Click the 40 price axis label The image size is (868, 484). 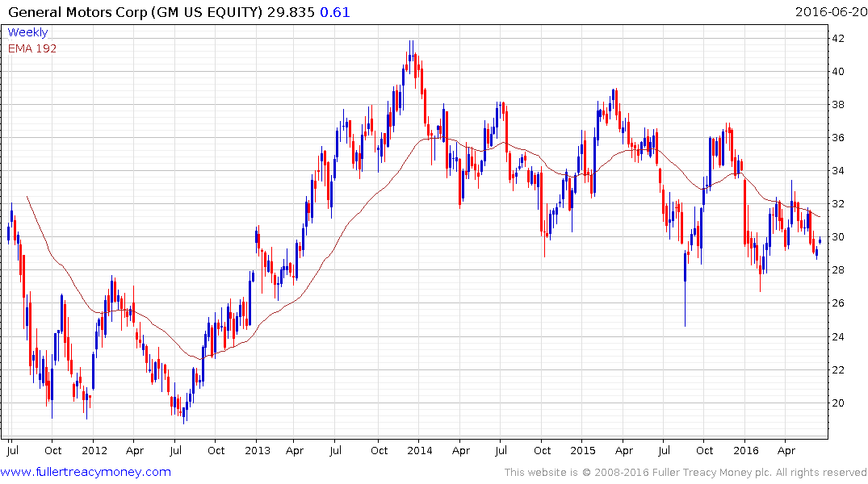[x=838, y=71]
